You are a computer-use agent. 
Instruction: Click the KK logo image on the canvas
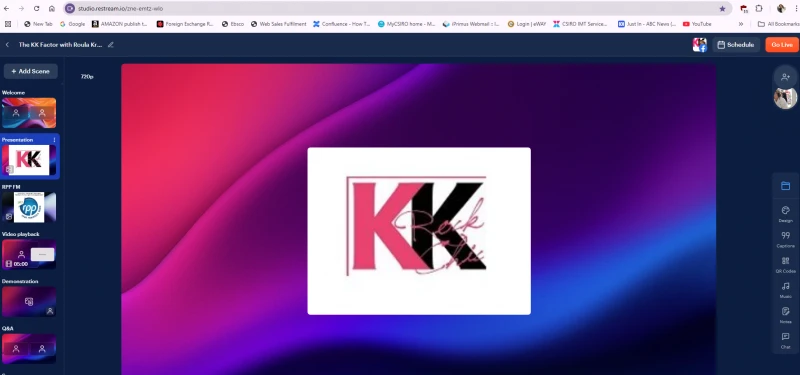(419, 231)
